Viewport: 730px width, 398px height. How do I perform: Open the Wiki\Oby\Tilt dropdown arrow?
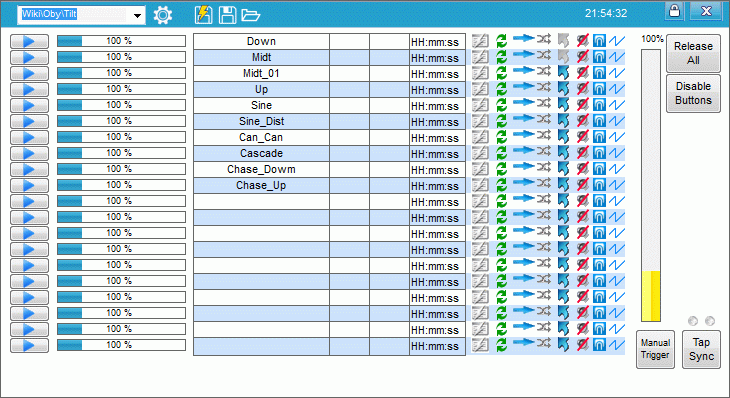click(137, 15)
